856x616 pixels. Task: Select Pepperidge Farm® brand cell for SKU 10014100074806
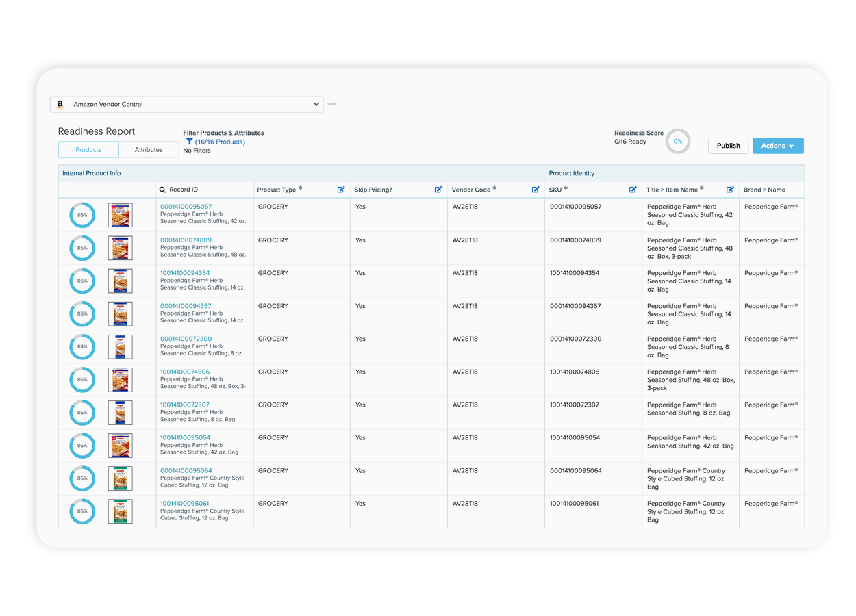click(x=772, y=380)
